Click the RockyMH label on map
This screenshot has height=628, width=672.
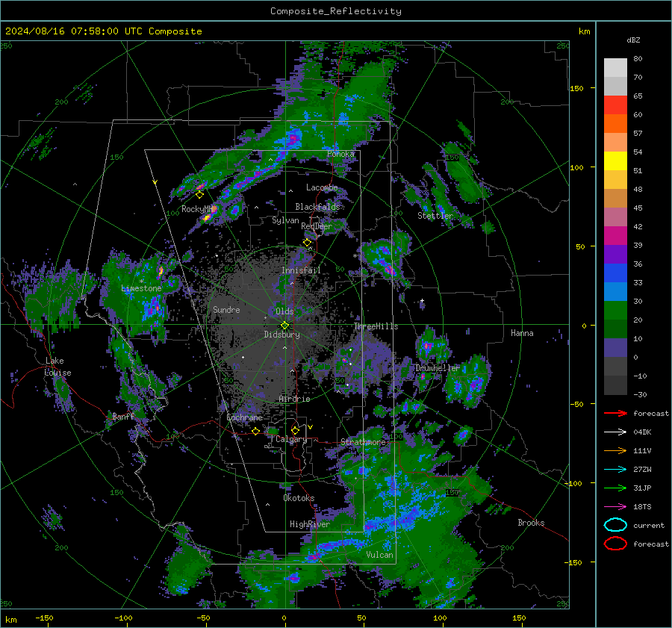click(198, 209)
